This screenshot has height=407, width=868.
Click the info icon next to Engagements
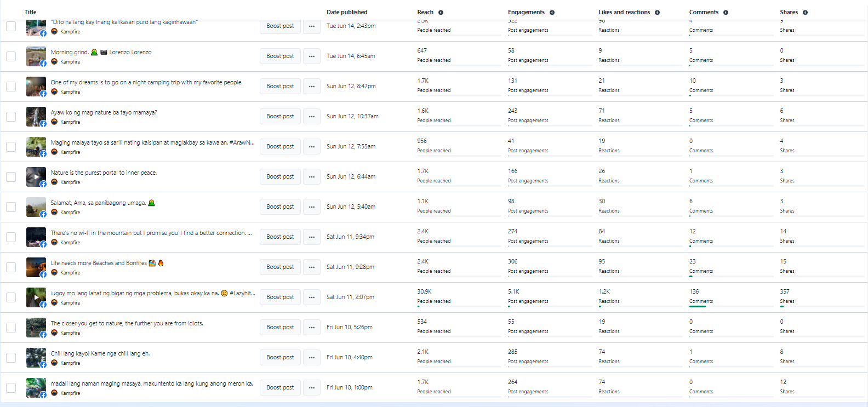pyautogui.click(x=552, y=13)
